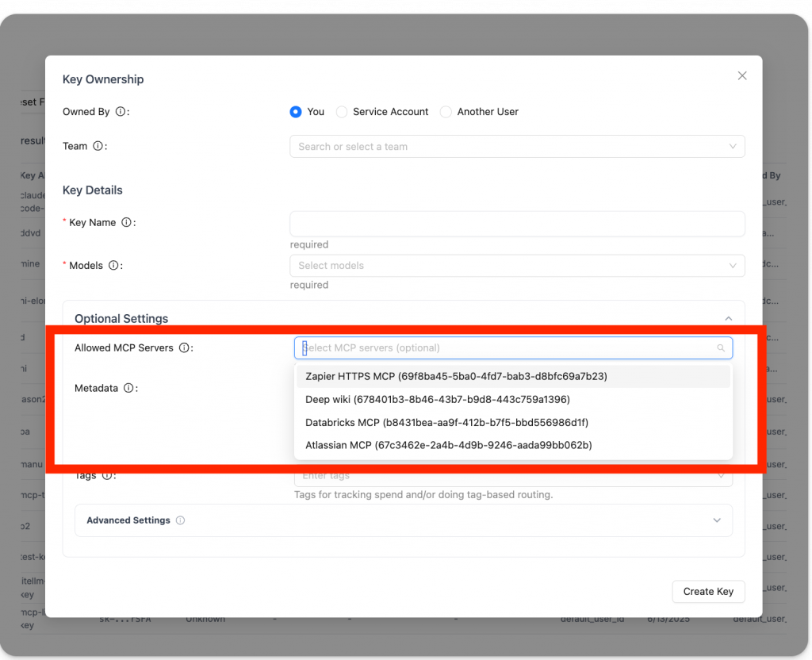Open the Enter tags dropdown
812x660 pixels.
click(513, 476)
